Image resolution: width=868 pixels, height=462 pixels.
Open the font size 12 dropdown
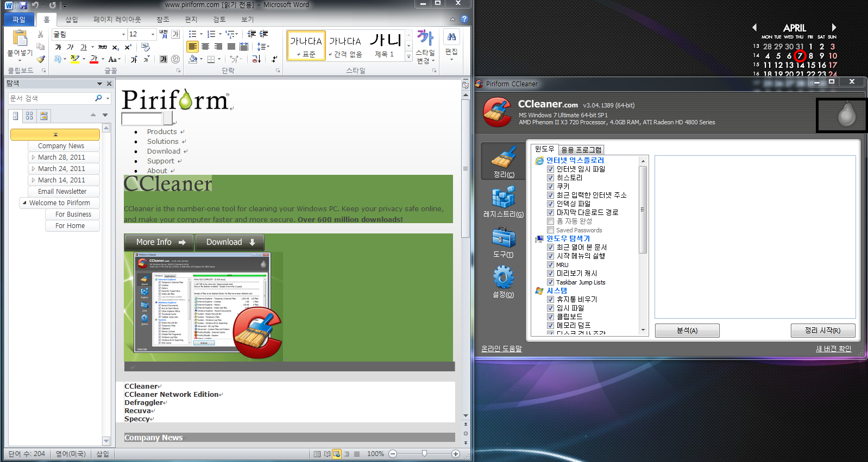[x=153, y=34]
